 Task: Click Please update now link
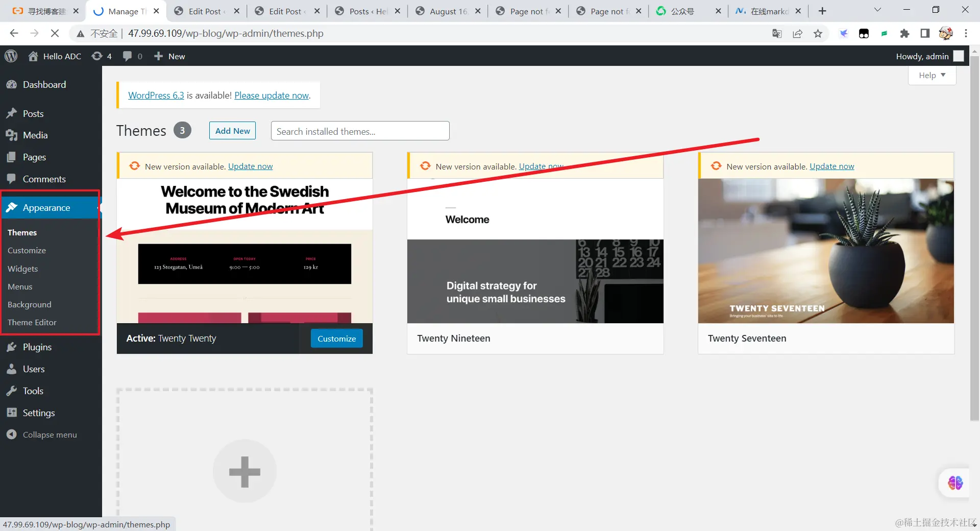pyautogui.click(x=272, y=95)
